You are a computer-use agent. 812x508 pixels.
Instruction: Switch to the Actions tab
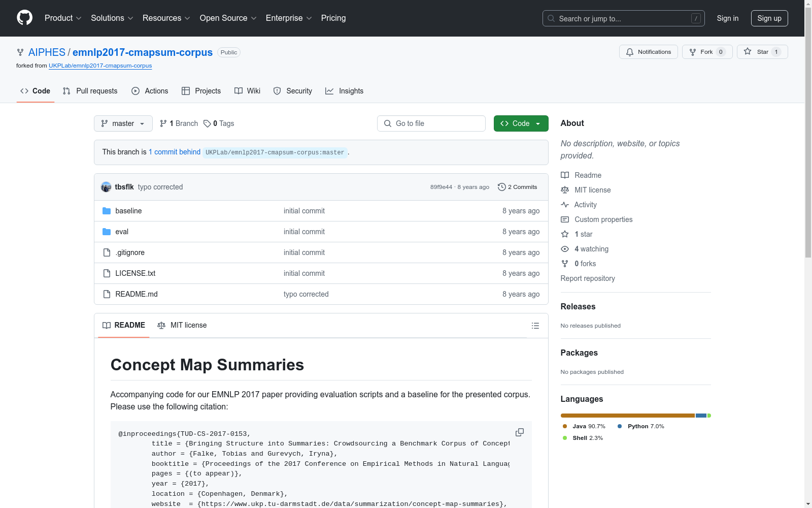(x=150, y=91)
